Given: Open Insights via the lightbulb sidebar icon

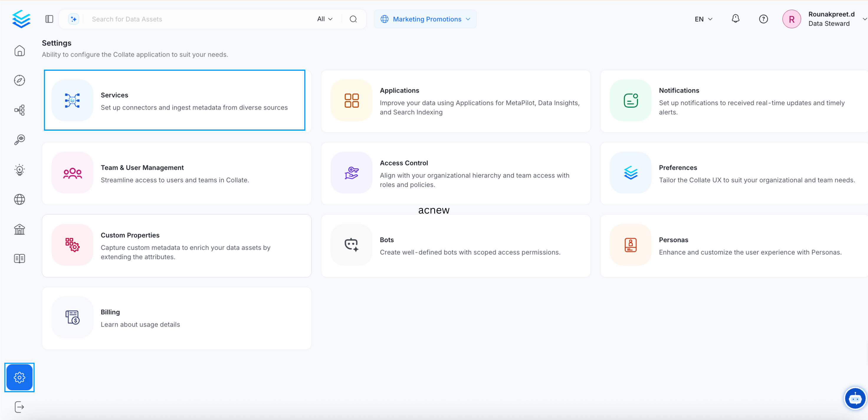Looking at the screenshot, I should pyautogui.click(x=19, y=170).
